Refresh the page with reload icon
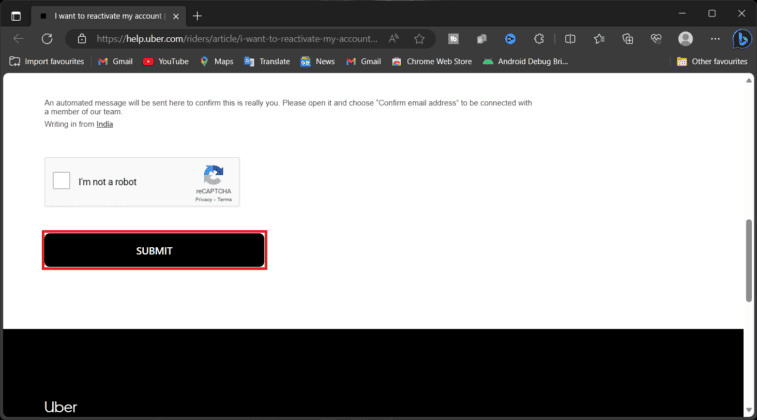The height and width of the screenshot is (420, 757). click(46, 38)
